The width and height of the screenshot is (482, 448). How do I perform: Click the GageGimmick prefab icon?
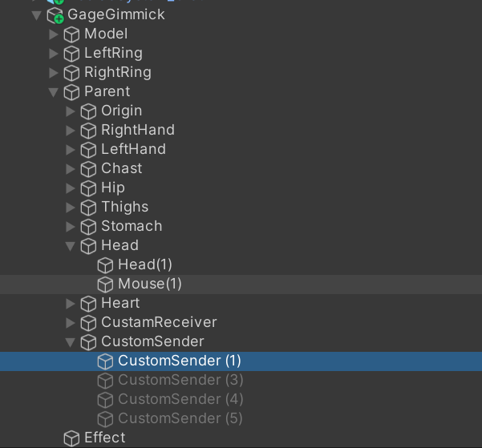(x=55, y=15)
